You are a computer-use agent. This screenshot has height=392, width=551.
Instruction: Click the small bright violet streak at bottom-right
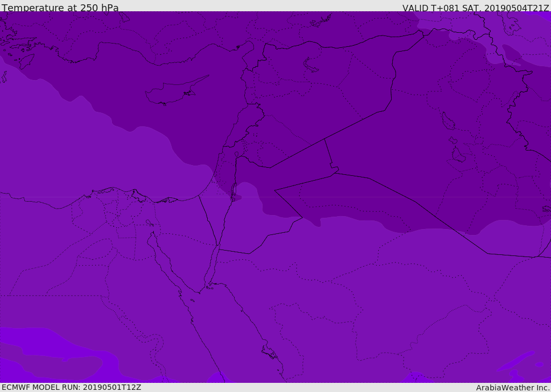pos(515,361)
